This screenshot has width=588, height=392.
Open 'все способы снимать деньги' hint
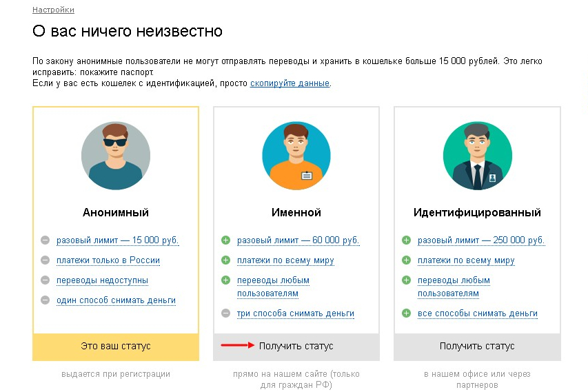(x=478, y=313)
